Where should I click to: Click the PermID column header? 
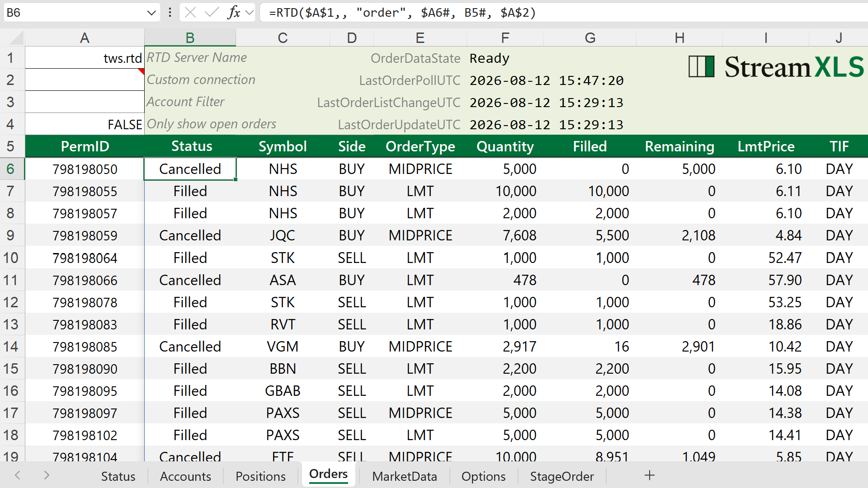click(85, 146)
